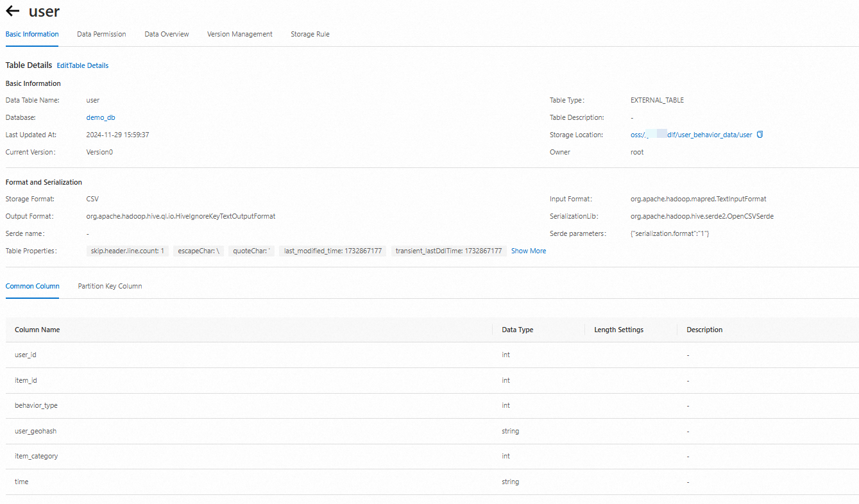Open the oss user_behavior_data/user storage link
The width and height of the screenshot is (859, 504).
692,135
